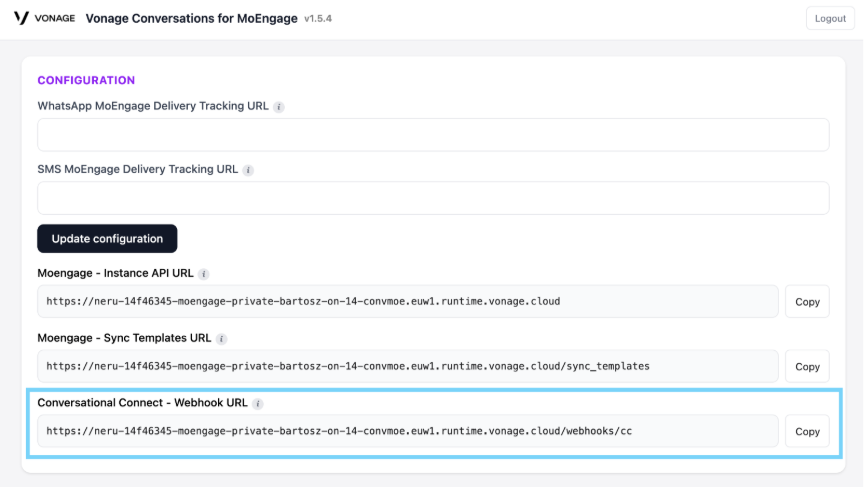Screen dimensions: 864x487
Task: Show info tooltip for Conversational Connect Webhook URL
Action: tap(258, 404)
